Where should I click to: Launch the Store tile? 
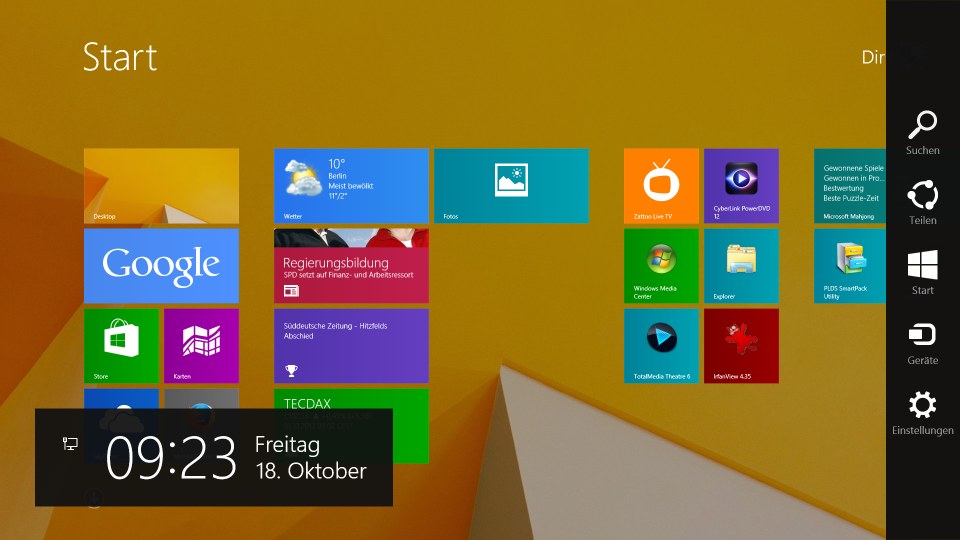(x=121, y=346)
